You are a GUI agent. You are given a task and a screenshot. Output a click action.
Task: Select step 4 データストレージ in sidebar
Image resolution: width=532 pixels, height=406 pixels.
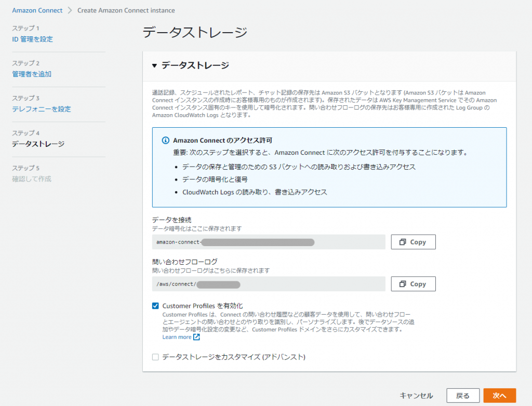[38, 144]
